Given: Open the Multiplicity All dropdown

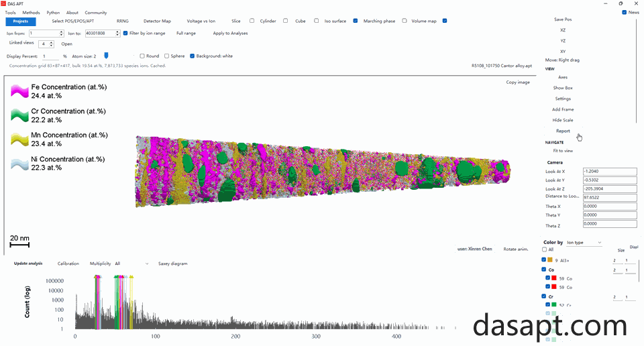Looking at the screenshot, I should 131,264.
